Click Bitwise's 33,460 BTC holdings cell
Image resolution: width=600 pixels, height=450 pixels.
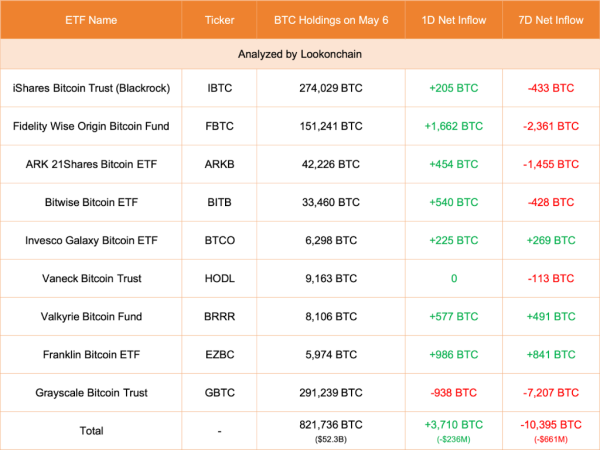tap(330, 203)
